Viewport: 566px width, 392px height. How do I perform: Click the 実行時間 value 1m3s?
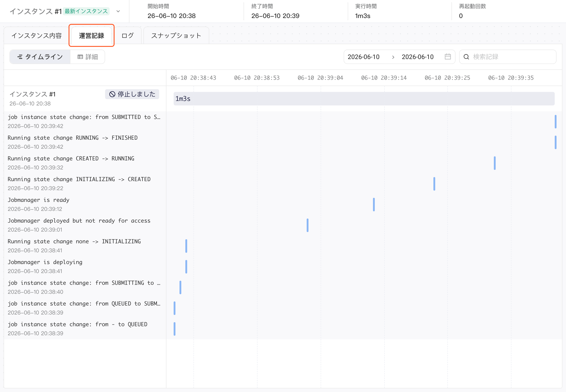[x=363, y=16]
